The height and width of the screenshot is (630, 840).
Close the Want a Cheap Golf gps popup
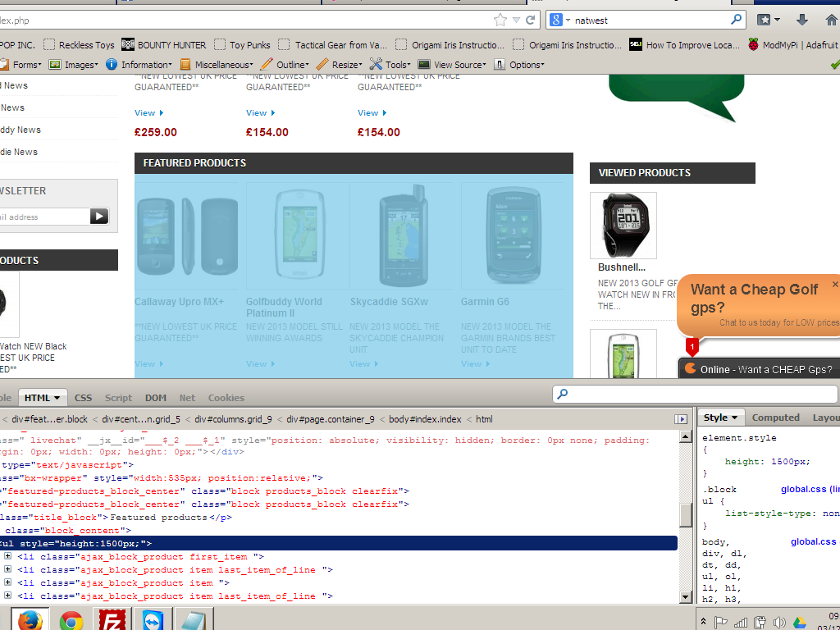pos(834,285)
